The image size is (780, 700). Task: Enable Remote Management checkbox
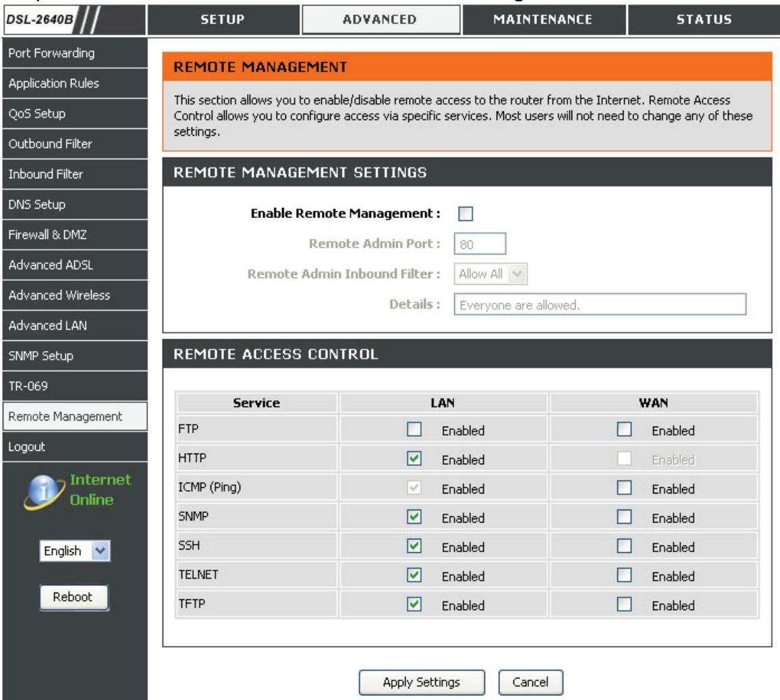tap(464, 215)
